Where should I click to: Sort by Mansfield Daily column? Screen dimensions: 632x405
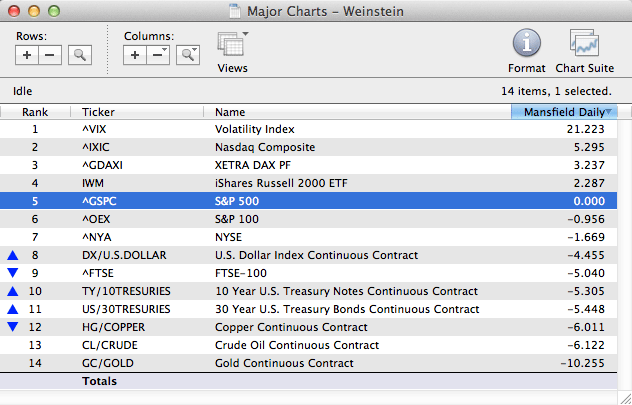click(563, 112)
